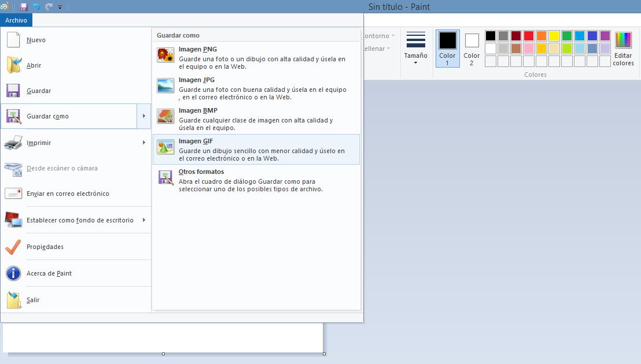Screen dimensions: 641x364
Task: Expand the Guardar como submenu arrow
Action: pyautogui.click(x=143, y=116)
